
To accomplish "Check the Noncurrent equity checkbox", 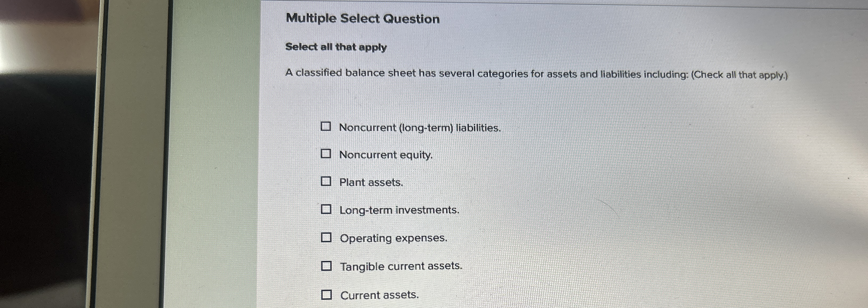I will coord(326,154).
